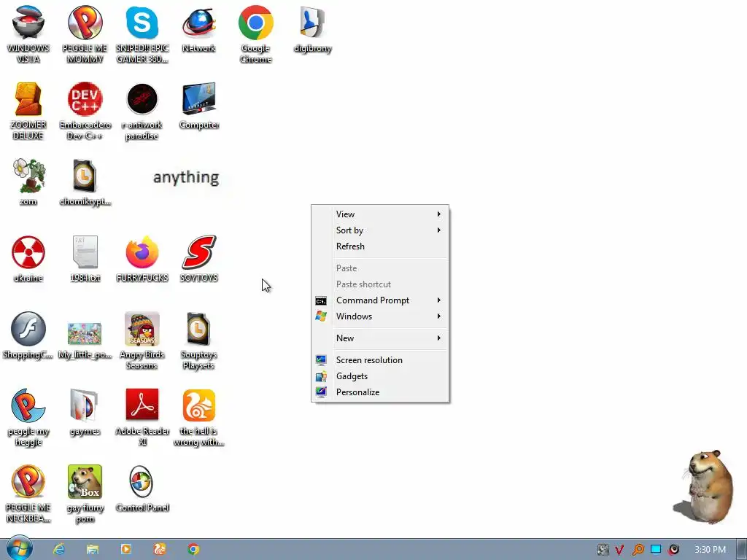Choose Personalize from the context menu

click(x=379, y=392)
